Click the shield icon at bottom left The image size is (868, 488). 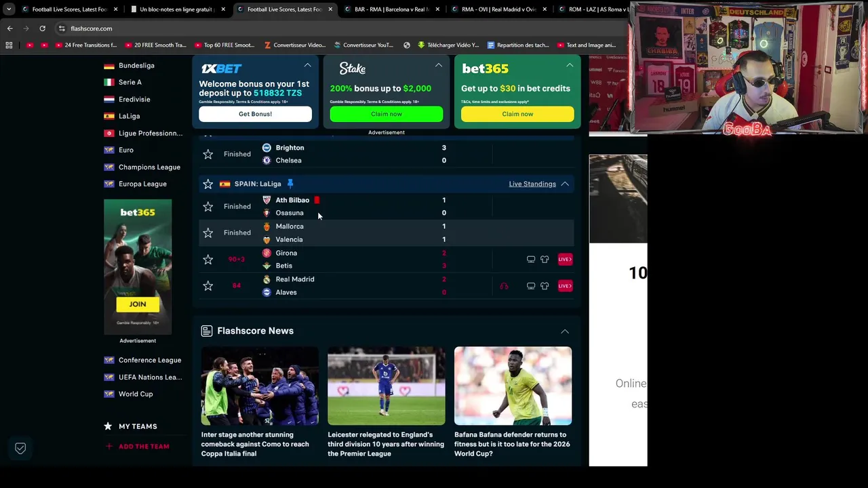coord(20,449)
